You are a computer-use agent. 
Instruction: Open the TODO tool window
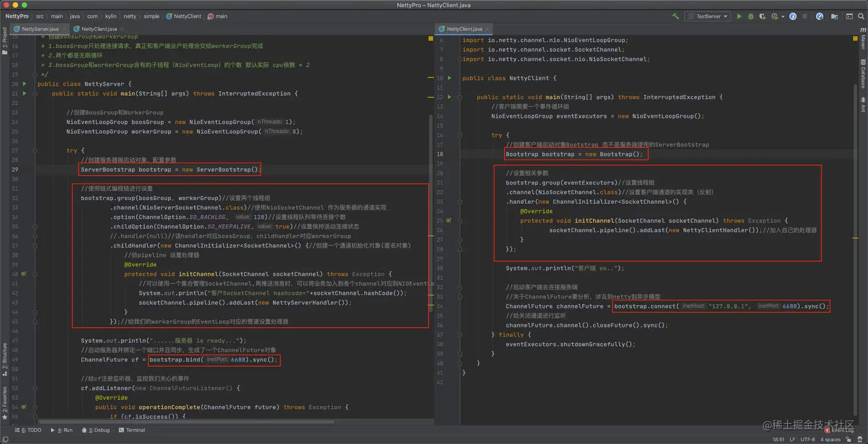28,430
